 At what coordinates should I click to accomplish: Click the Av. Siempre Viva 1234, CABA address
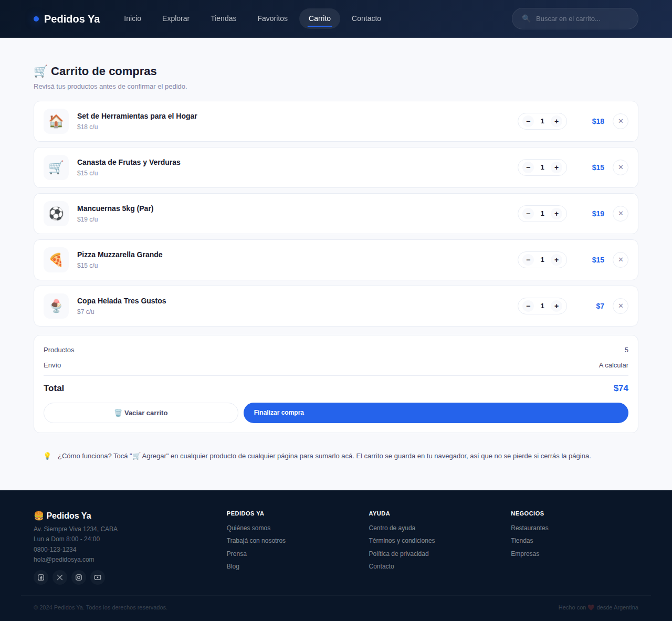76,529
